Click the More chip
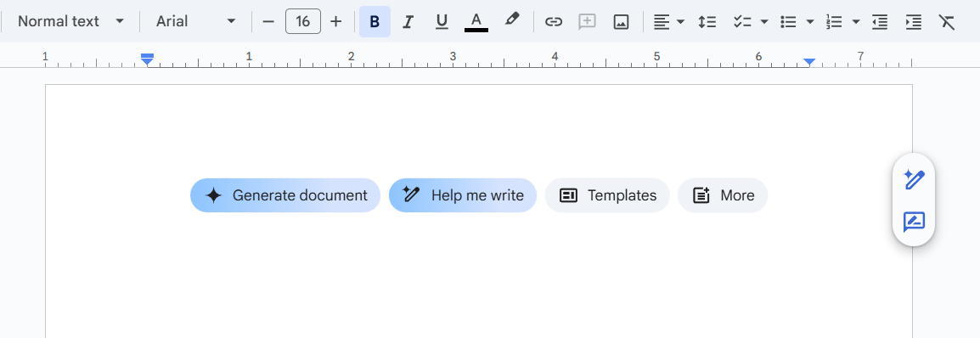The height and width of the screenshot is (338, 980). point(723,195)
